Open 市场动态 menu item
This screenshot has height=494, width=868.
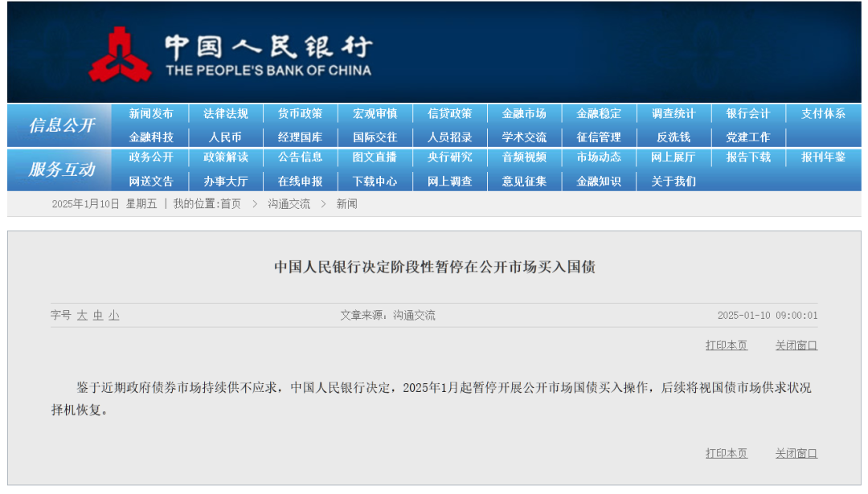point(599,157)
